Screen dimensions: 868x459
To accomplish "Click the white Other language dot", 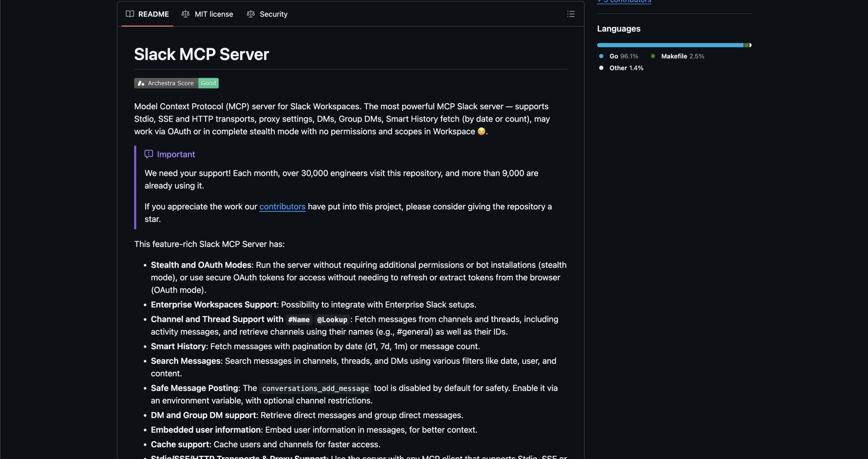I will click(x=601, y=68).
